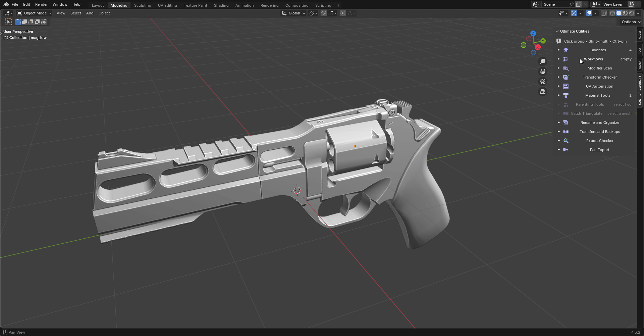Select wireframe viewport shading icon

point(612,13)
